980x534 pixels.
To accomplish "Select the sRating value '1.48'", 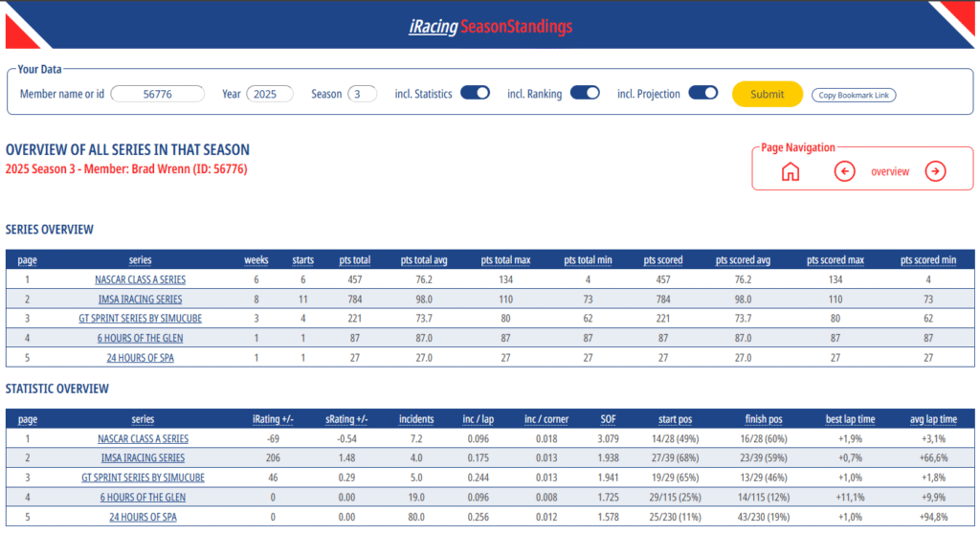I will 346,457.
